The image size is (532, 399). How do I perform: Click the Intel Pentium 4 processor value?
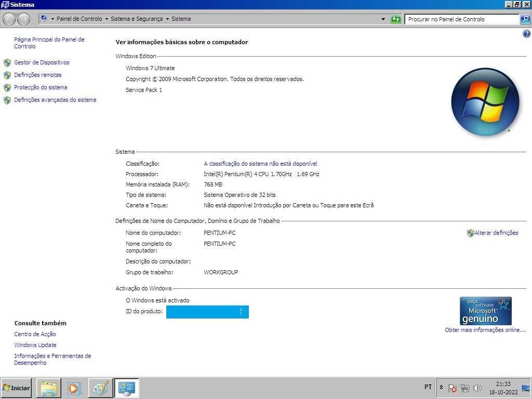coord(261,175)
